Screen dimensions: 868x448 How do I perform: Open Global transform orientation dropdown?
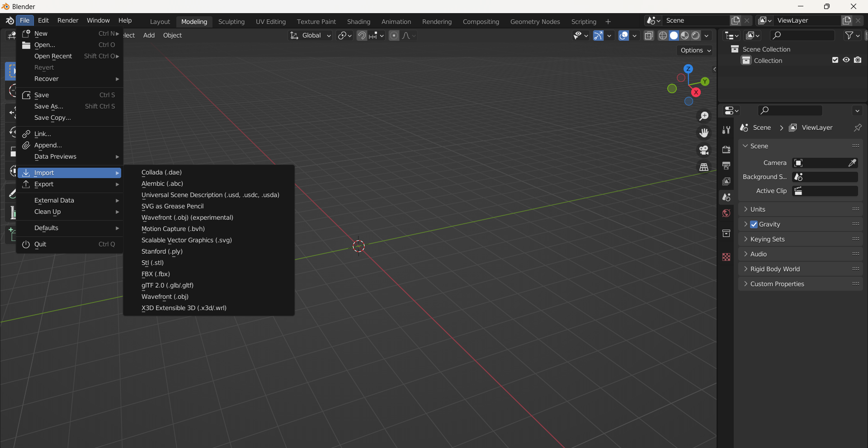[x=310, y=36]
